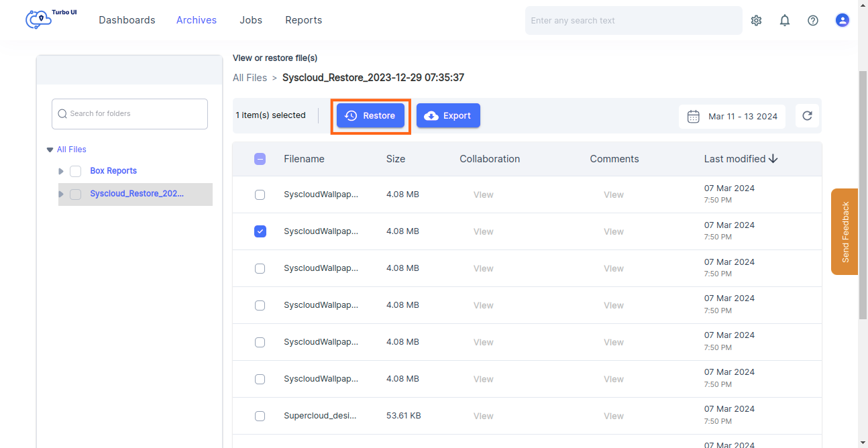Viewport: 868px width, 448px height.
Task: Toggle the select-all checkbox in table header
Action: (x=260, y=159)
